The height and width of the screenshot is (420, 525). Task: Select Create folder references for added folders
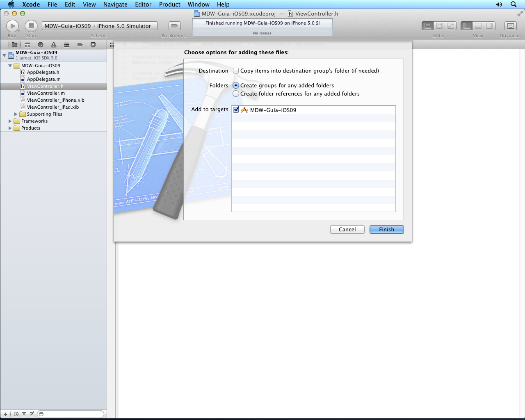coord(236,94)
